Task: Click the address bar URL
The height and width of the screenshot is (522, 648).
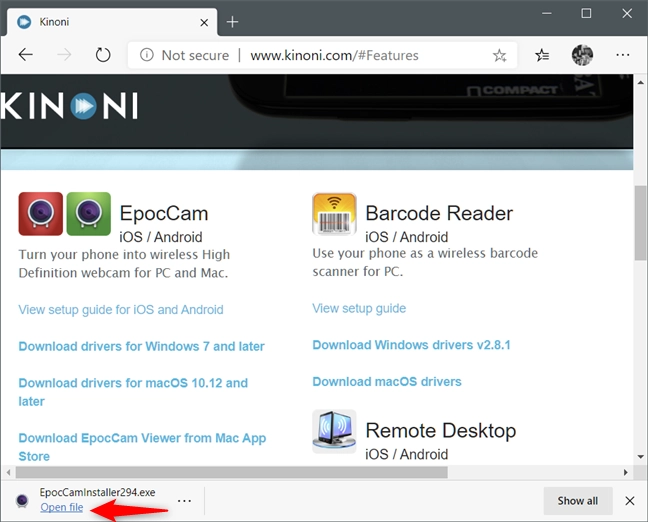Action: (334, 55)
